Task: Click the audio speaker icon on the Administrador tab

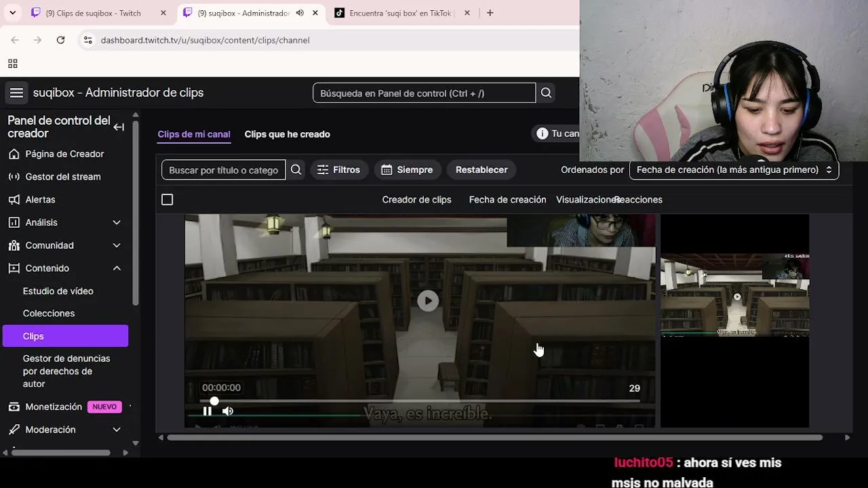Action: [x=300, y=13]
